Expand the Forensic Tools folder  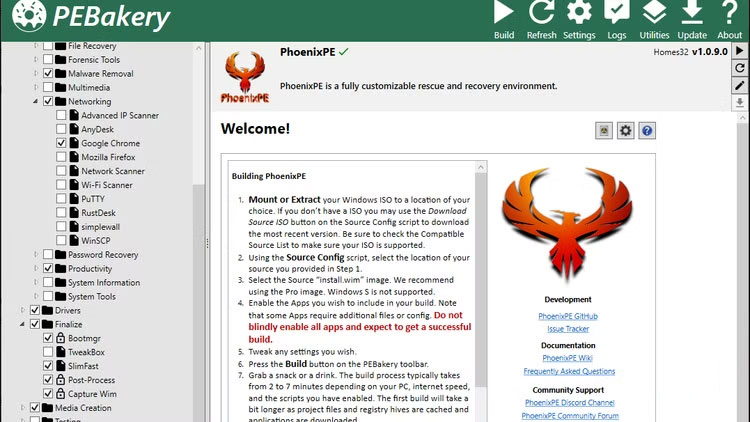[36, 60]
